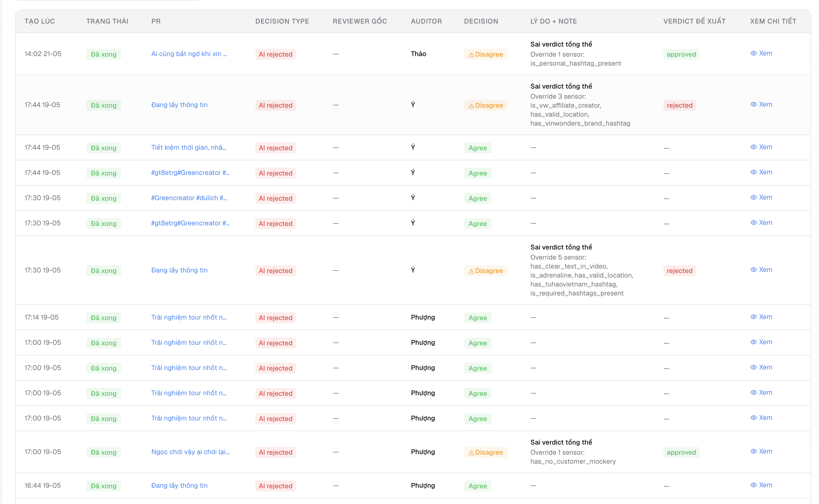Click 'Agree' badge in 'Tiết kiệm thời gian' row

[478, 148]
